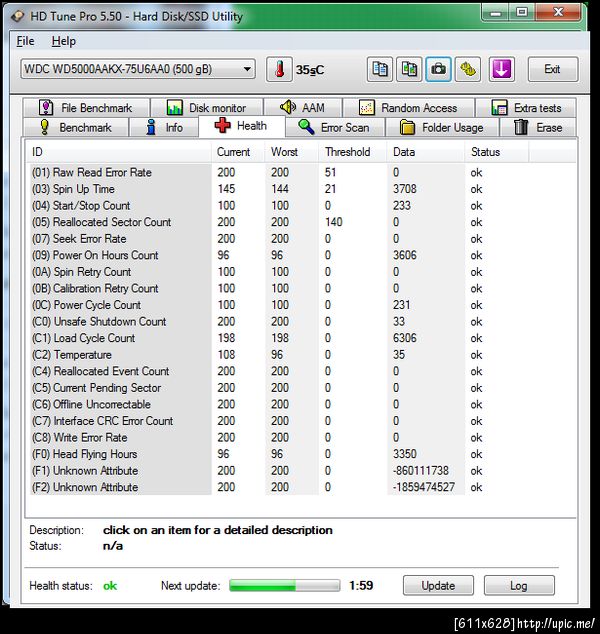The width and height of the screenshot is (600, 634).
Task: Click the data value 3708
Action: pos(405,189)
